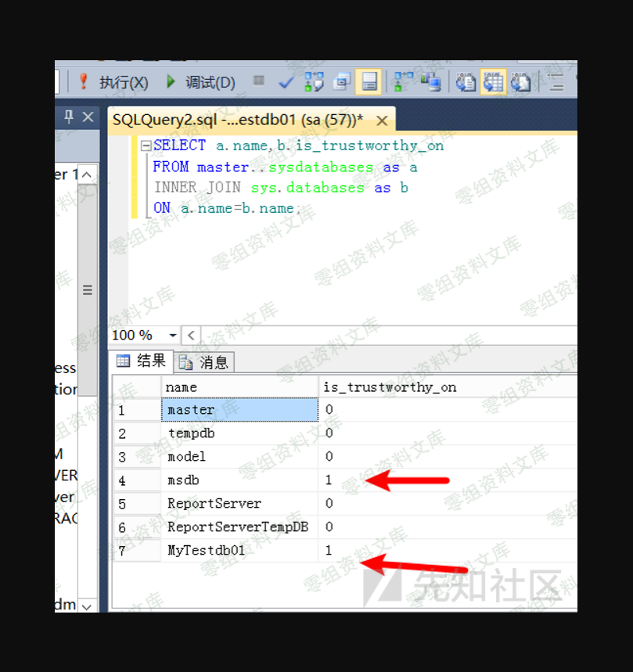Select the results to text icon
This screenshot has height=672, width=633.
point(466,82)
